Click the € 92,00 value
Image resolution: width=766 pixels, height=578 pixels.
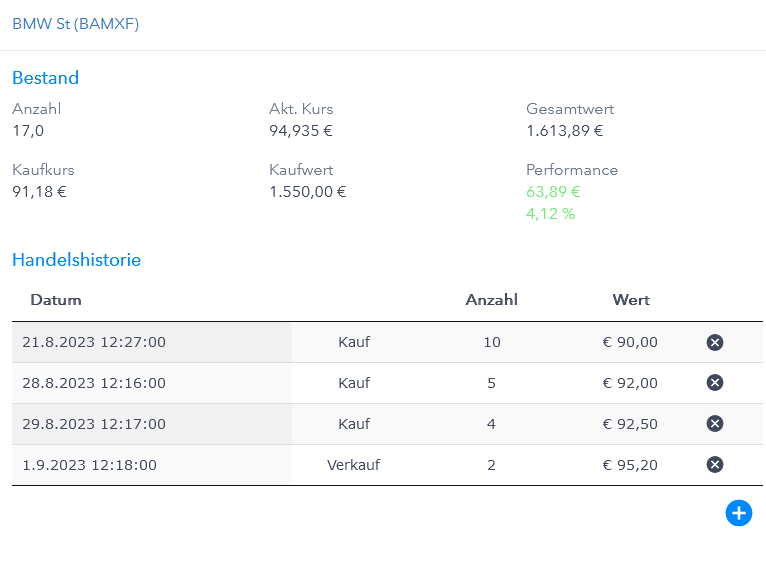pos(630,383)
